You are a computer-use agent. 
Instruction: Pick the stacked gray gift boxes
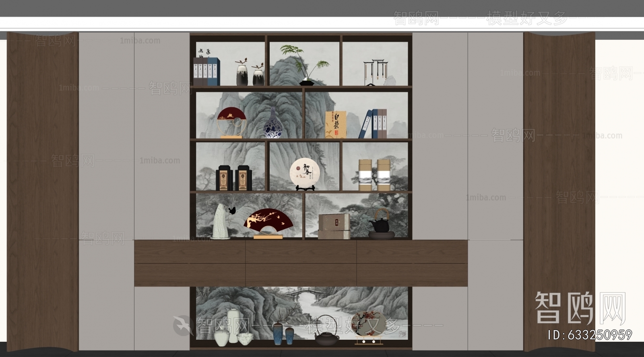pos(334,226)
